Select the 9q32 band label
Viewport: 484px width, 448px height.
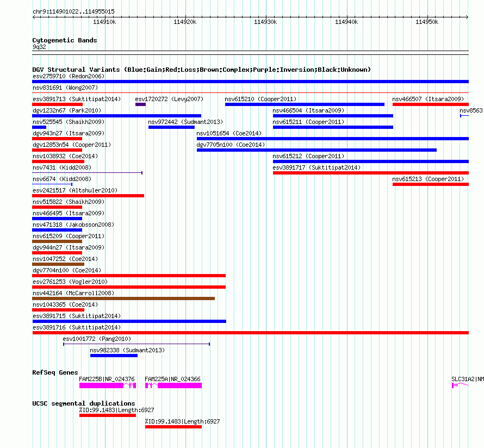[x=39, y=47]
